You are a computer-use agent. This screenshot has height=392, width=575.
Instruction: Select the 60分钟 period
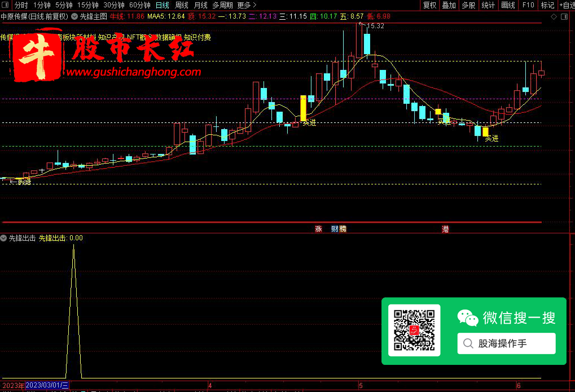click(140, 5)
